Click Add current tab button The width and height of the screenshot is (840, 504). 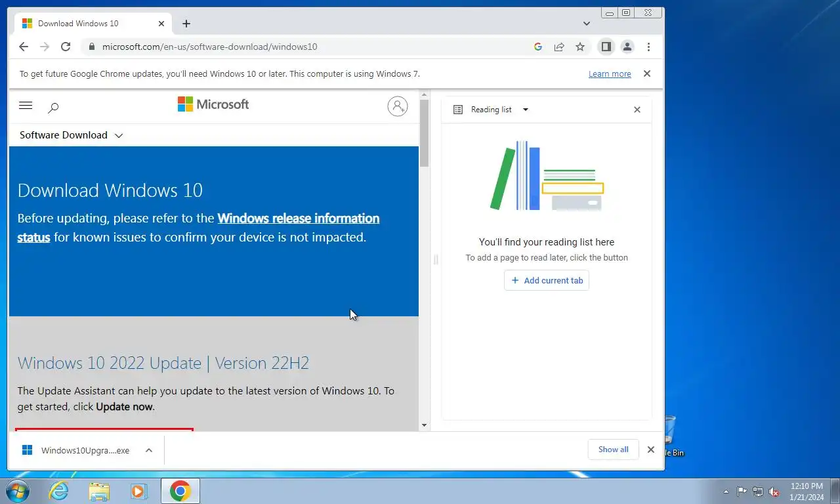tap(547, 280)
